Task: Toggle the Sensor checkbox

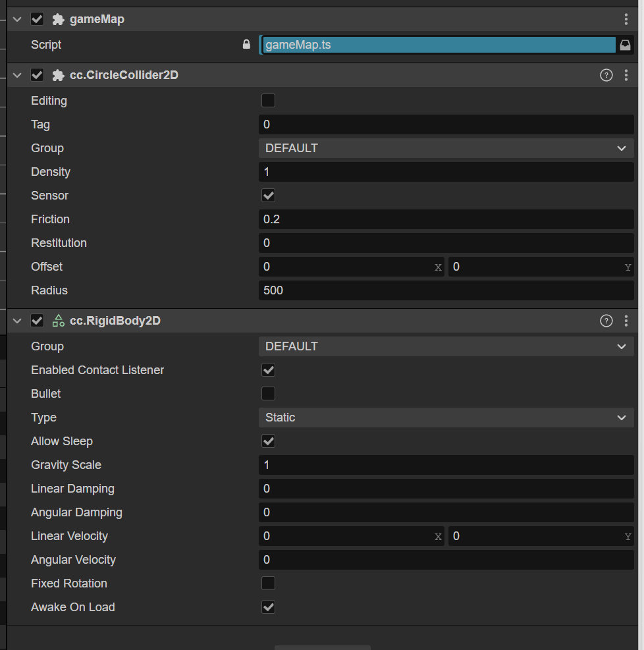Action: [268, 196]
